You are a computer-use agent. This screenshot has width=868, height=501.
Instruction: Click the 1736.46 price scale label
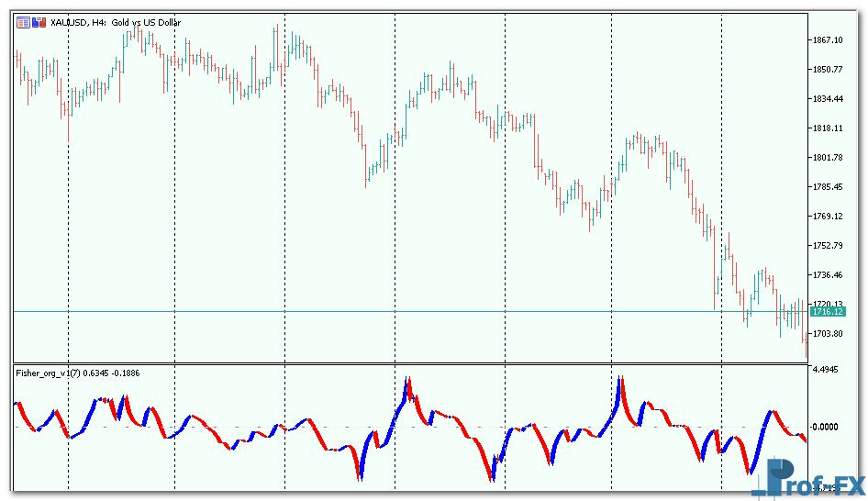click(x=828, y=275)
